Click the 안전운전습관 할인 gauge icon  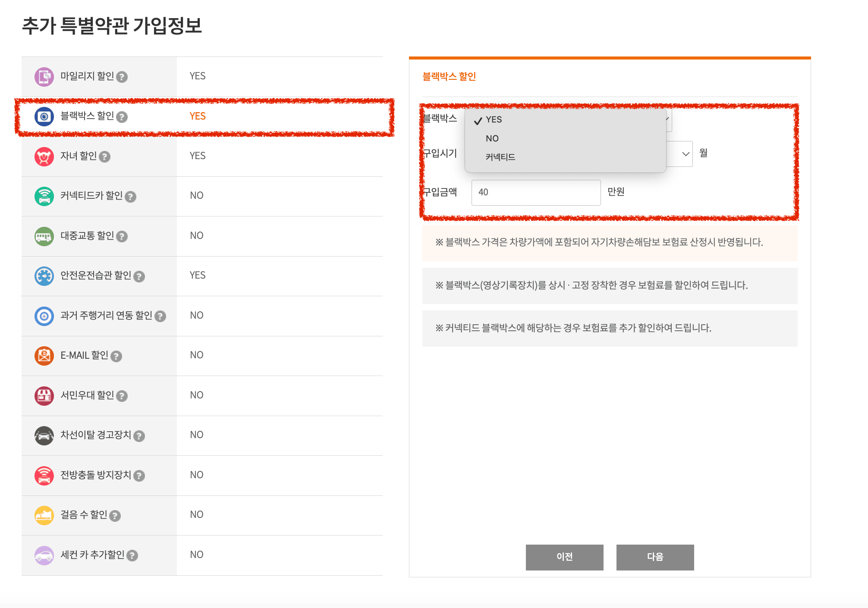[x=44, y=276]
